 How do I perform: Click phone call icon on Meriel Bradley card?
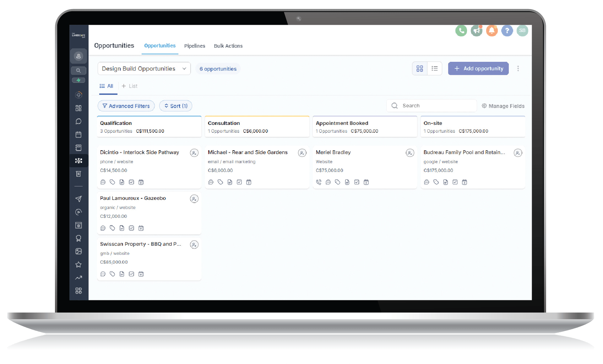(x=319, y=182)
